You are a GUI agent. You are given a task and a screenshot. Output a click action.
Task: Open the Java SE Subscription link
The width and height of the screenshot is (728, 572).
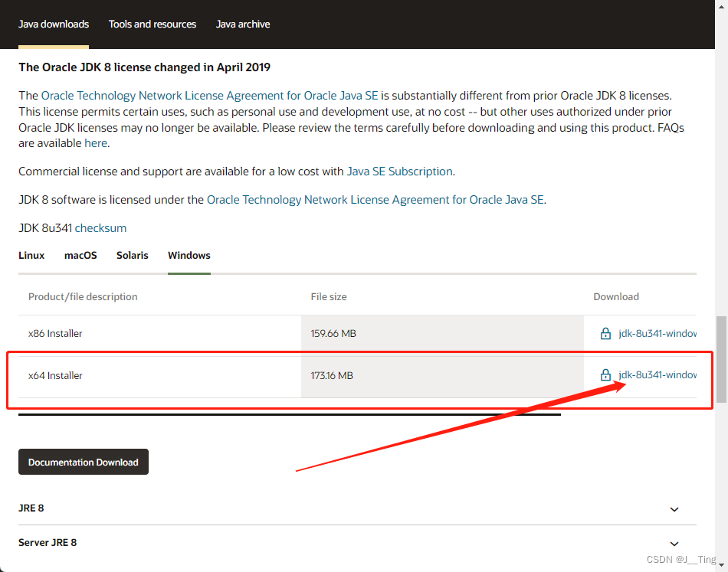(x=400, y=172)
